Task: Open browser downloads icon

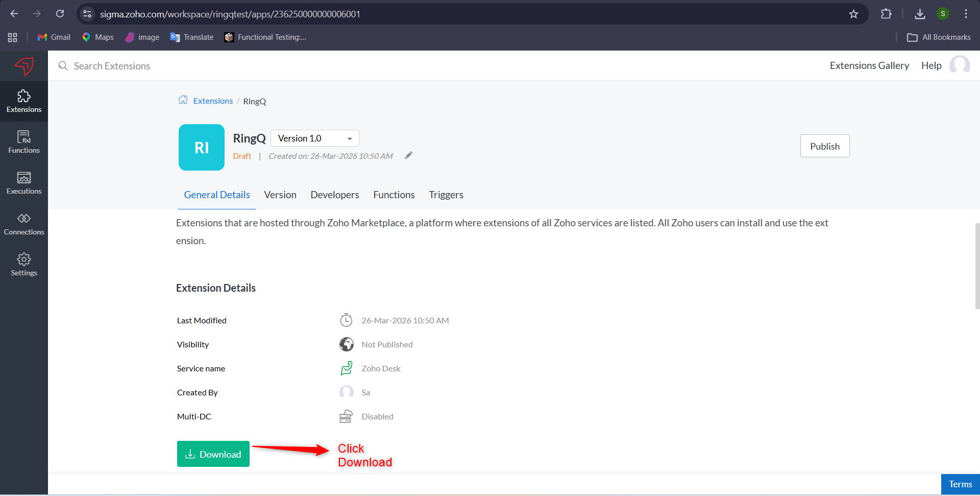Action: (x=920, y=14)
